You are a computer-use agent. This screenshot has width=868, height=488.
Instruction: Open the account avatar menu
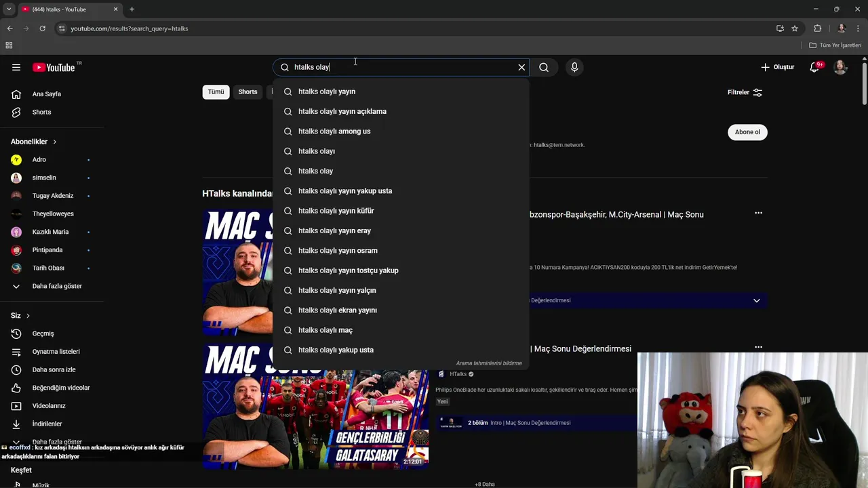click(x=840, y=67)
